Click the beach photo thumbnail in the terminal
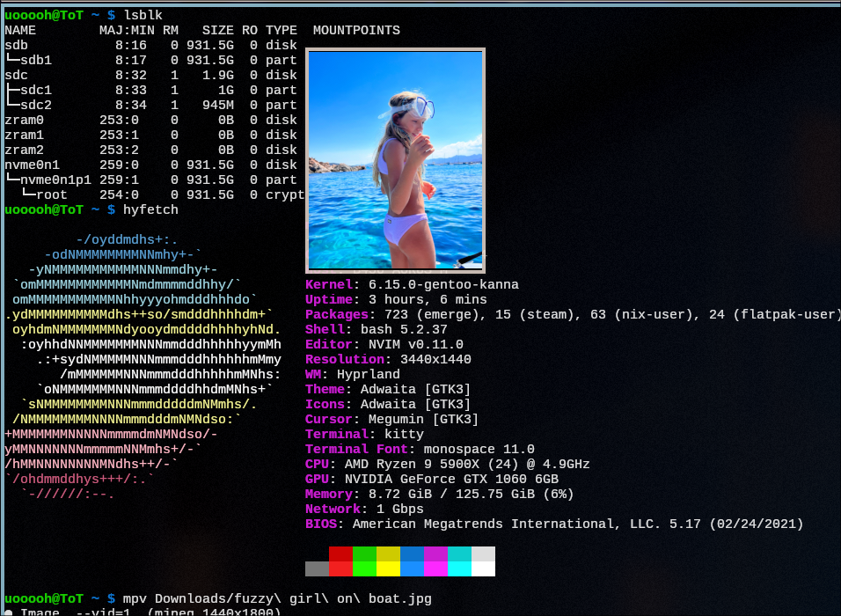The image size is (841, 616). (395, 160)
